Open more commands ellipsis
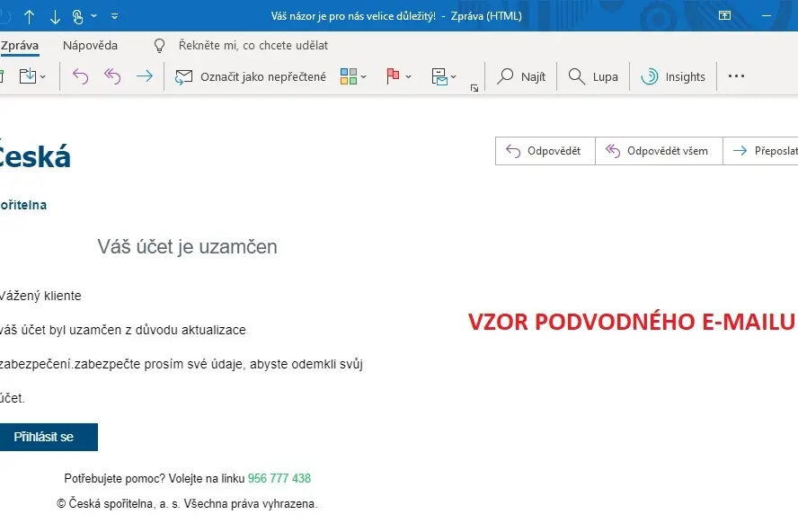The width and height of the screenshot is (798, 532). [x=736, y=76]
